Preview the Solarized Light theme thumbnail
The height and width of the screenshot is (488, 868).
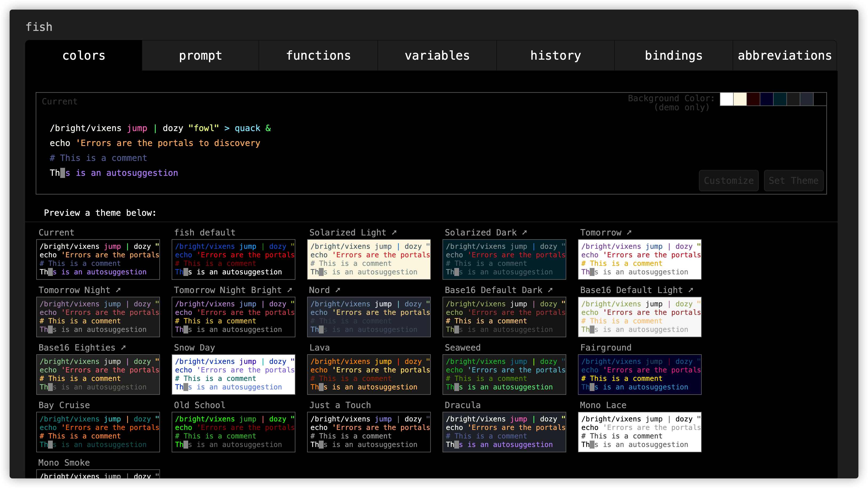[x=369, y=259]
